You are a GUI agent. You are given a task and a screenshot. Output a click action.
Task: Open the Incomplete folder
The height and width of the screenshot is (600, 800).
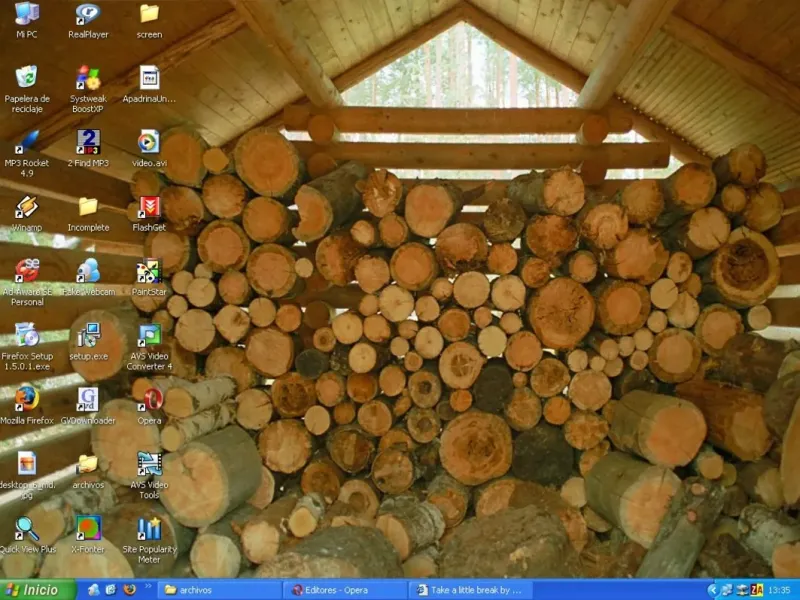point(88,213)
